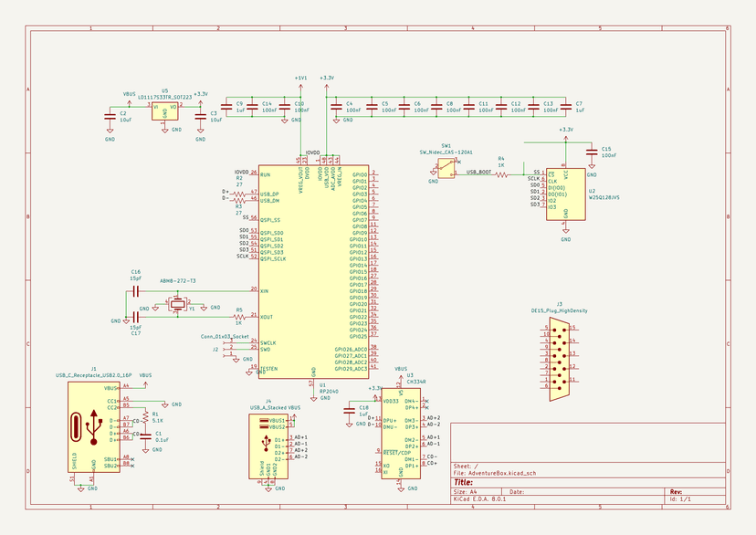Select the R2 27 ohm resistor on USB_DP

(x=239, y=194)
